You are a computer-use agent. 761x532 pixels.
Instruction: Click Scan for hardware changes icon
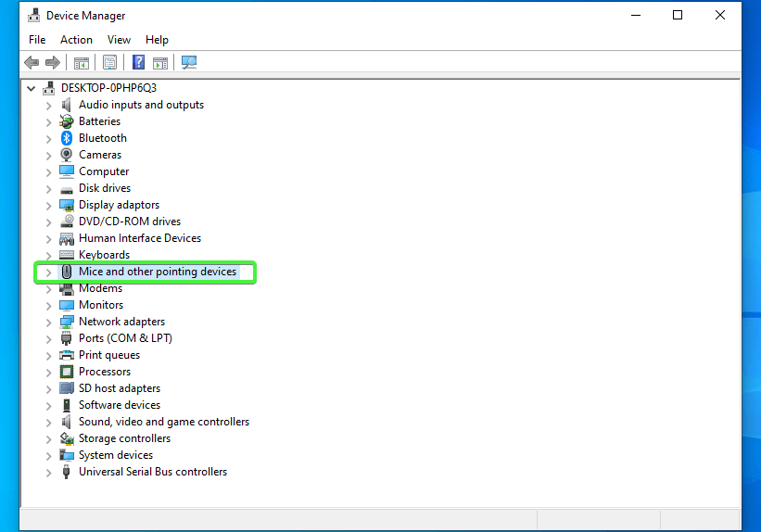[189, 62]
